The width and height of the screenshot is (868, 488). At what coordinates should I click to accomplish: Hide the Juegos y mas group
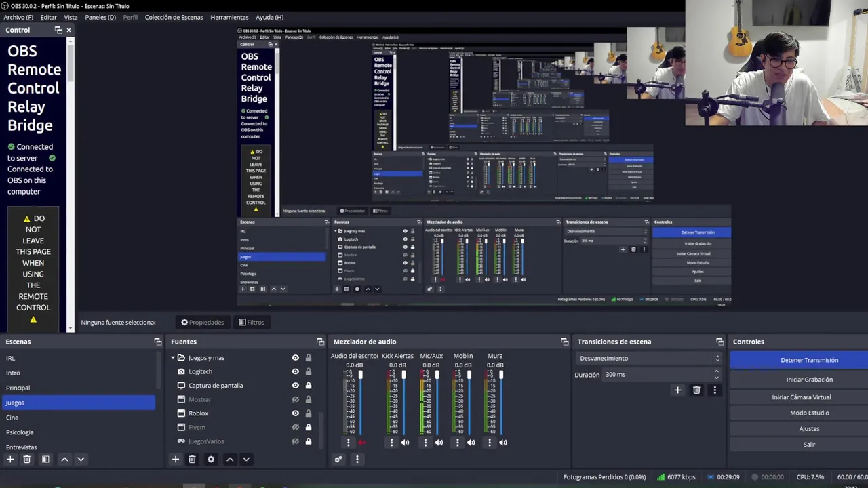[295, 358]
